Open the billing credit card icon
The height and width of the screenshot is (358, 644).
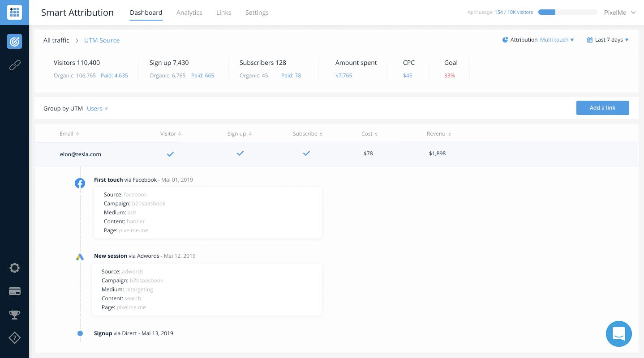pos(14,291)
